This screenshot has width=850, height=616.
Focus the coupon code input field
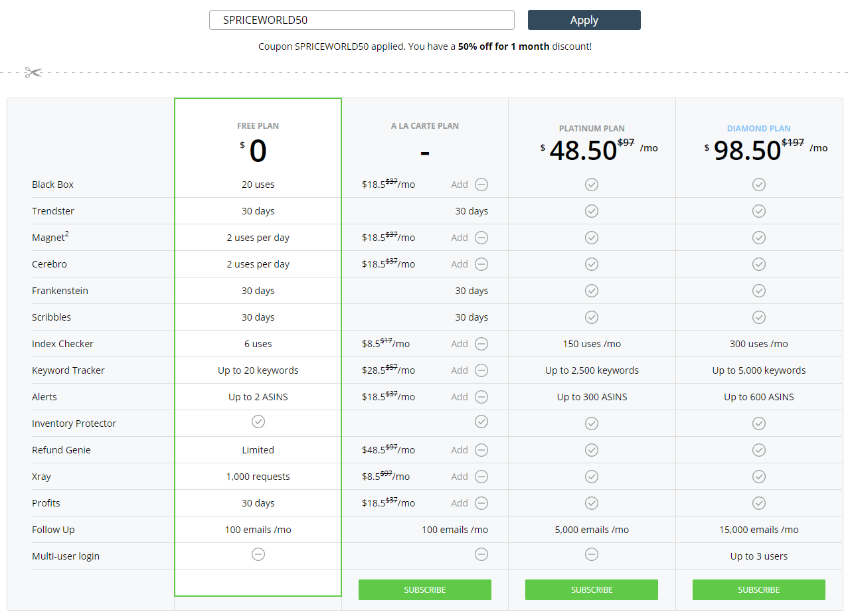(362, 20)
